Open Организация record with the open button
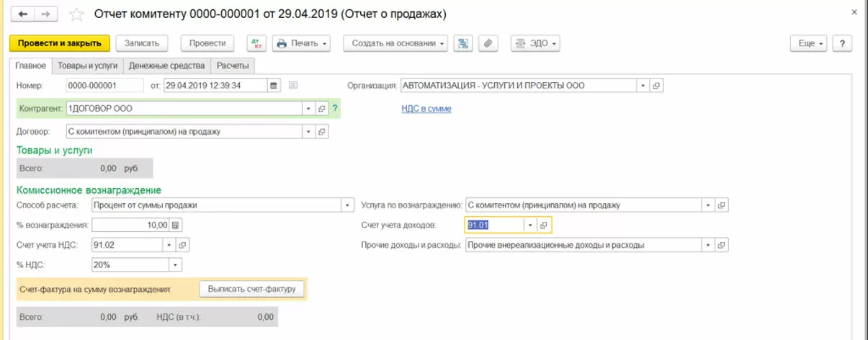 [x=656, y=85]
